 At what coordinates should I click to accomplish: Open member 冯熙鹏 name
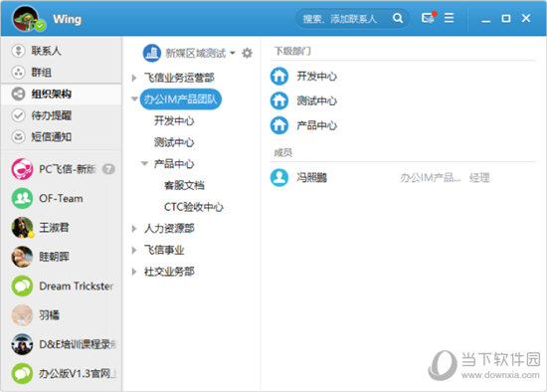coord(311,178)
